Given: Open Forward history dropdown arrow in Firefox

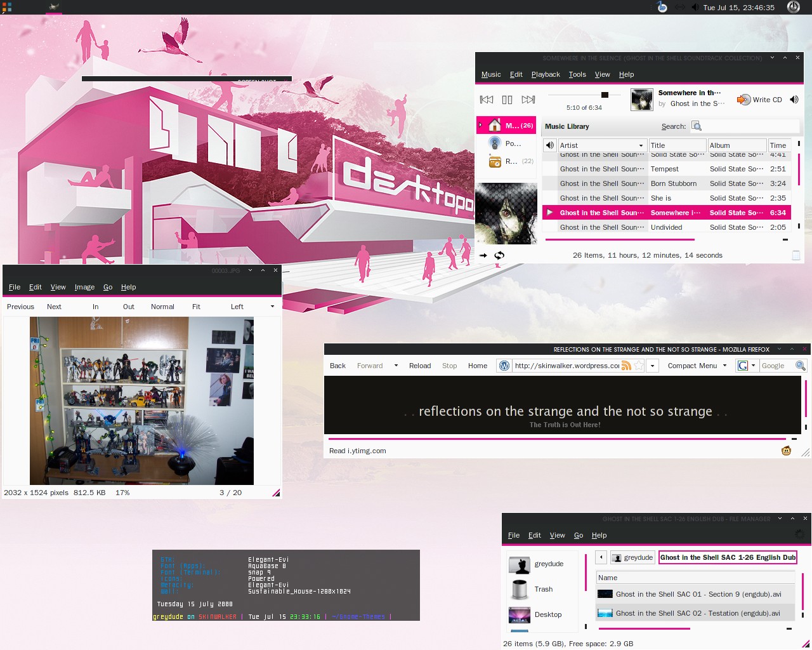Looking at the screenshot, I should click(396, 366).
